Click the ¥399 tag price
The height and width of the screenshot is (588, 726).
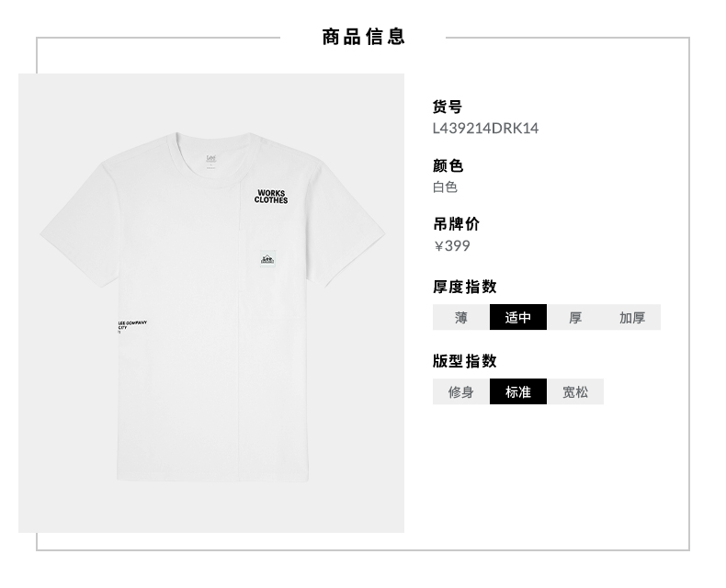point(452,246)
